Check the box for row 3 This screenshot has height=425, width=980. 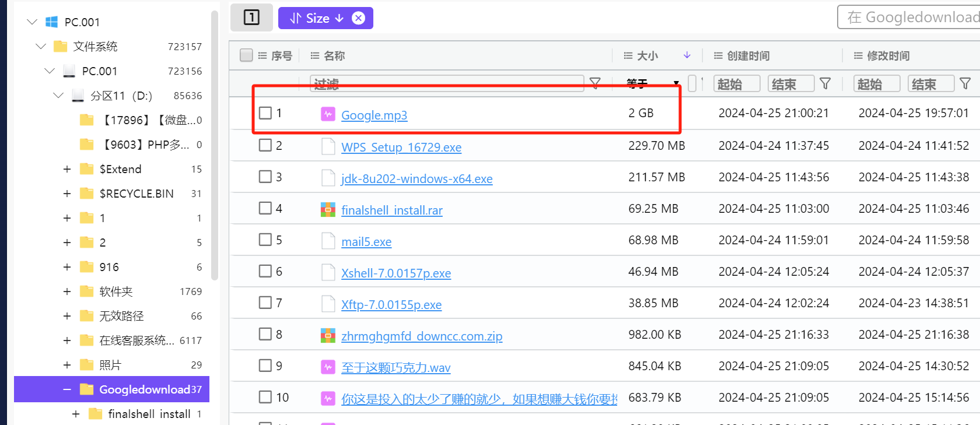(x=265, y=177)
